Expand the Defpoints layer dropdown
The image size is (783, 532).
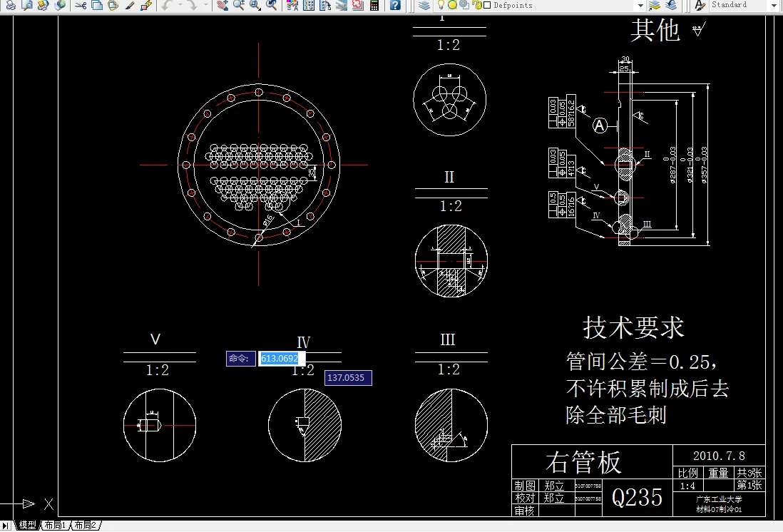pyautogui.click(x=640, y=6)
